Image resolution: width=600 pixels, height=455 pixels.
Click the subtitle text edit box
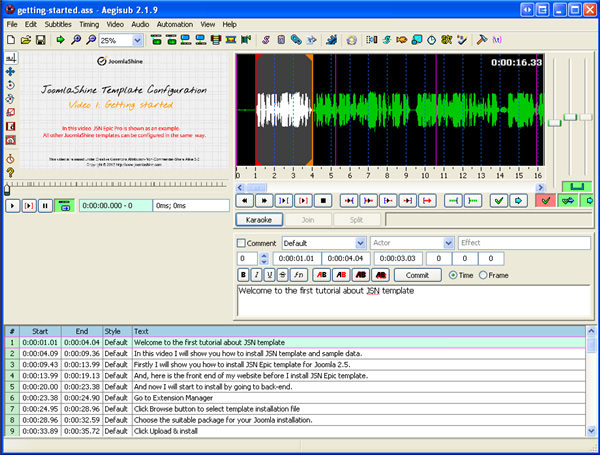pos(414,300)
